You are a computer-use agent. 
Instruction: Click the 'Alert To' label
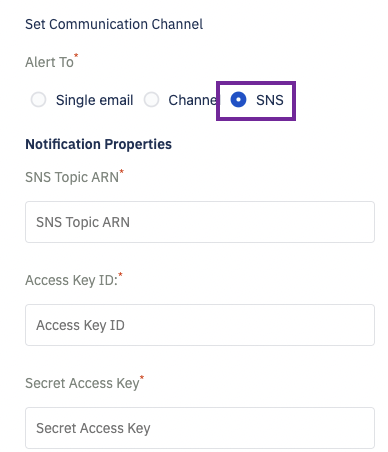[49, 62]
